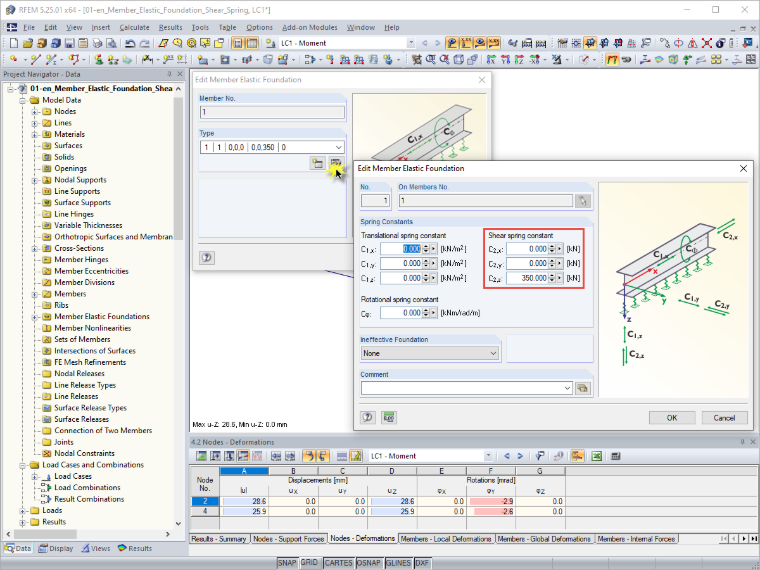Click the C1,x spin arrows next to highlighted value
Viewport: 760px width, 570px height.
(x=426, y=249)
